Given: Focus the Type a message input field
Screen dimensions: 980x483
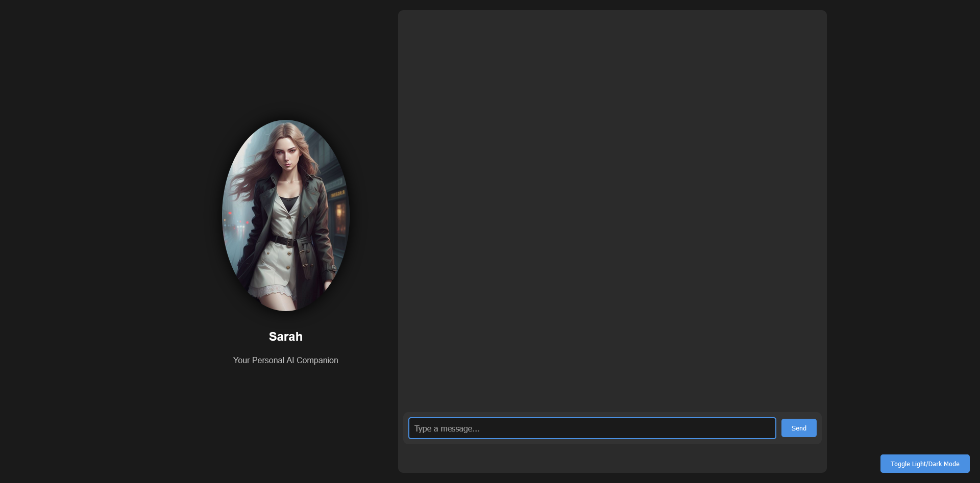Looking at the screenshot, I should pyautogui.click(x=592, y=428).
